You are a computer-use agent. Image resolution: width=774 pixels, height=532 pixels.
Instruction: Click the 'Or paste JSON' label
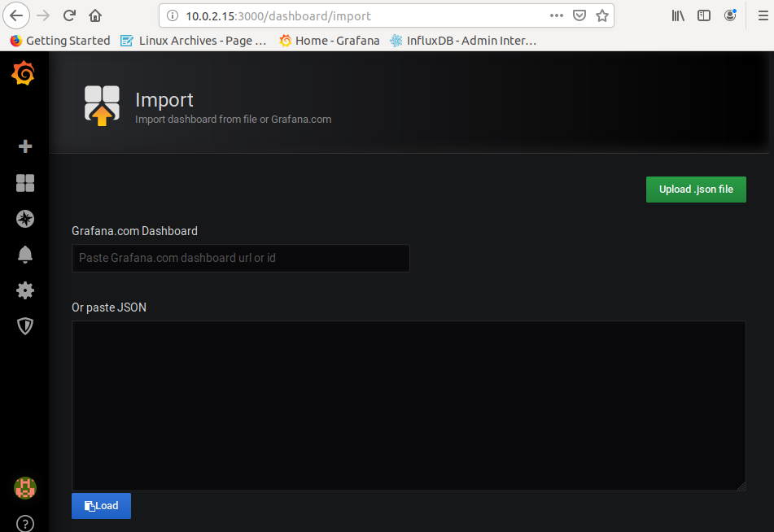(109, 307)
